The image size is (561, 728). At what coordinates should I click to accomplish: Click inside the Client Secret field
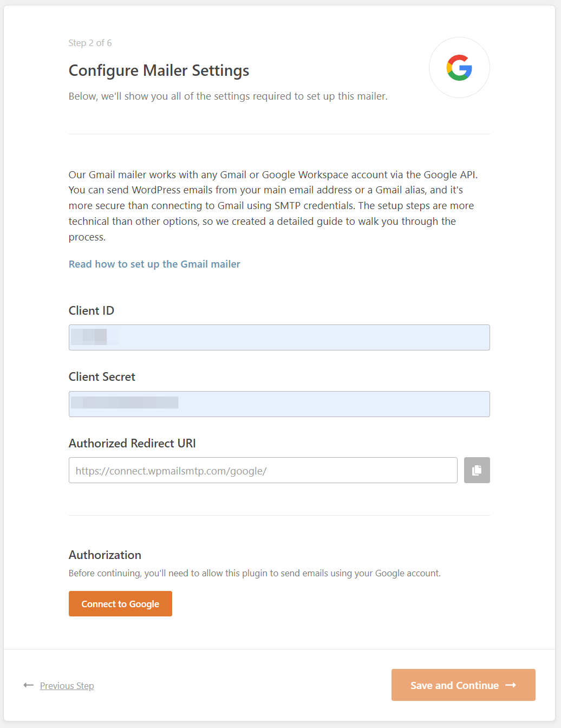click(x=279, y=404)
